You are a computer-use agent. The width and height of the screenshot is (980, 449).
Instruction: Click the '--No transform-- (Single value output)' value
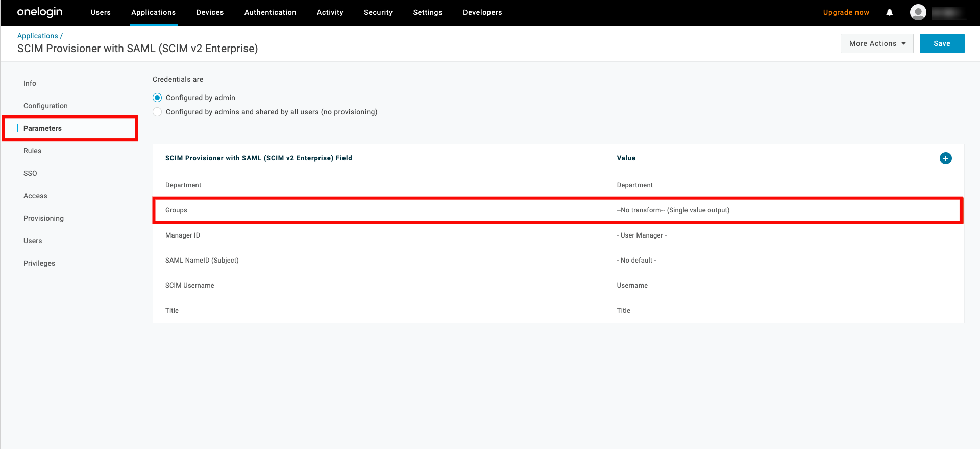pos(673,210)
